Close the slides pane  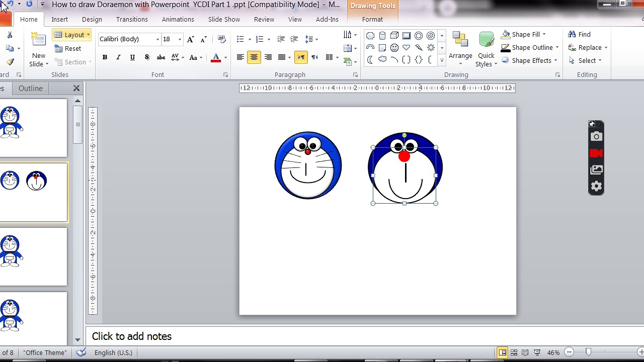(76, 88)
